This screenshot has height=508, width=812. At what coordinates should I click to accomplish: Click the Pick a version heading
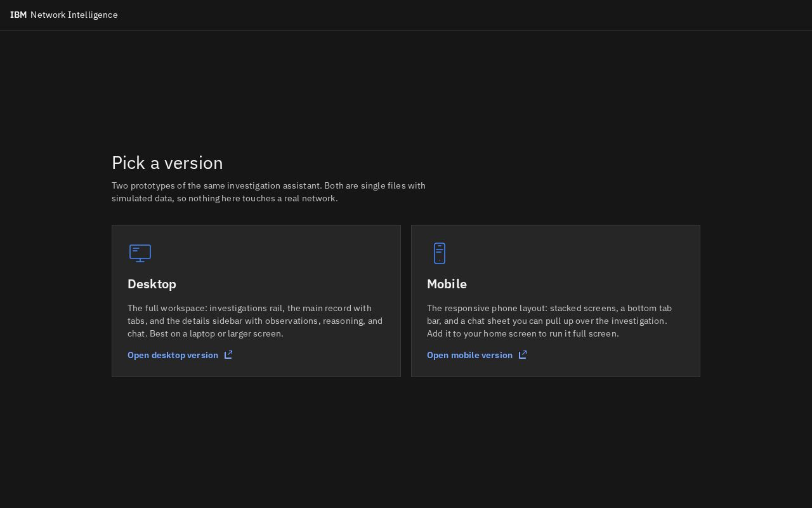[167, 163]
